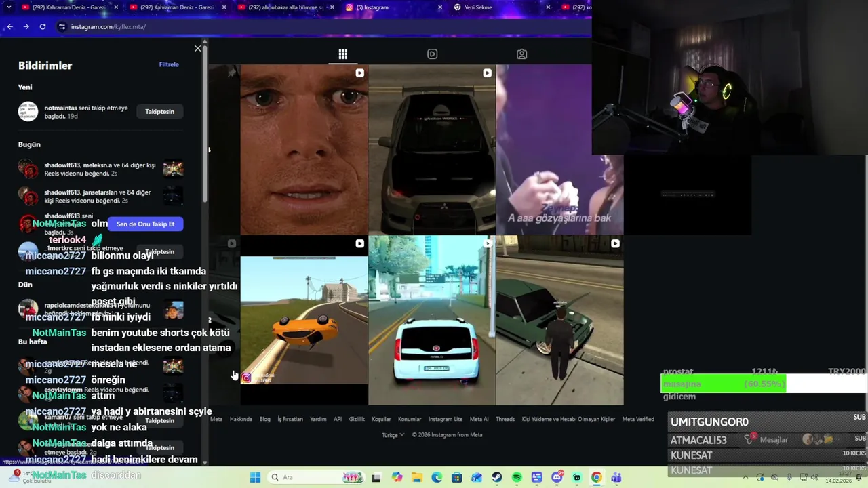Open the Windows Start menu
868x488 pixels.
[x=255, y=477]
